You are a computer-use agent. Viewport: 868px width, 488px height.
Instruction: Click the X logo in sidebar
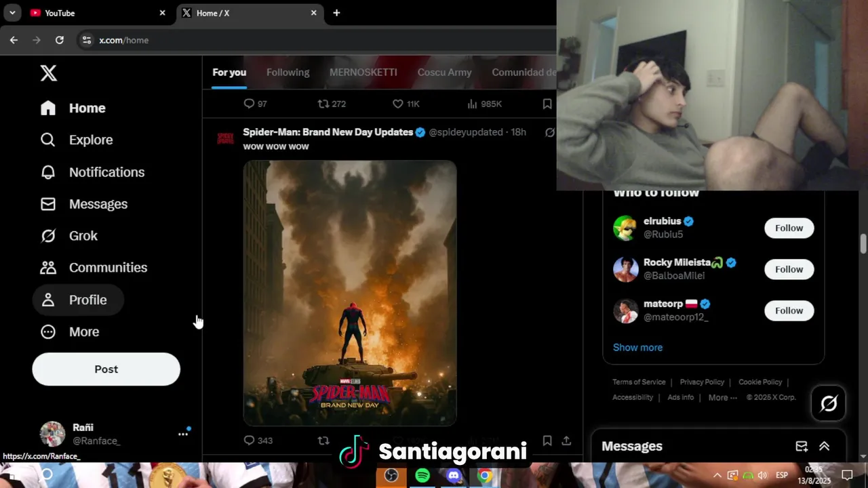tap(48, 73)
